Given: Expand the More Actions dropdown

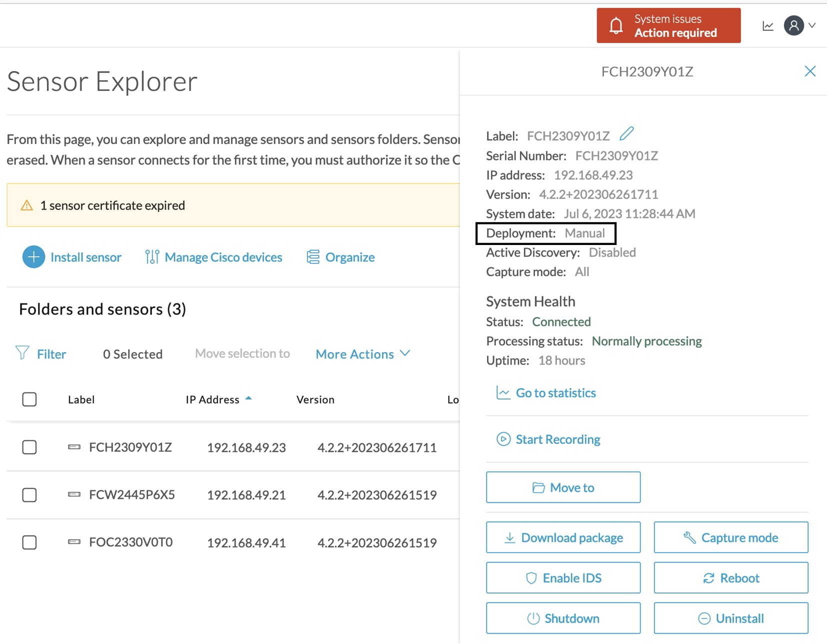Looking at the screenshot, I should pos(362,354).
